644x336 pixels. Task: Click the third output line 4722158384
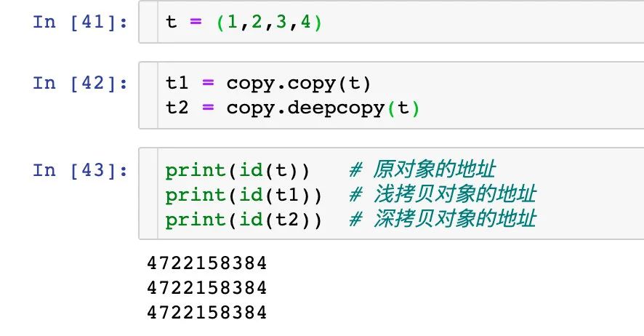coord(207,312)
